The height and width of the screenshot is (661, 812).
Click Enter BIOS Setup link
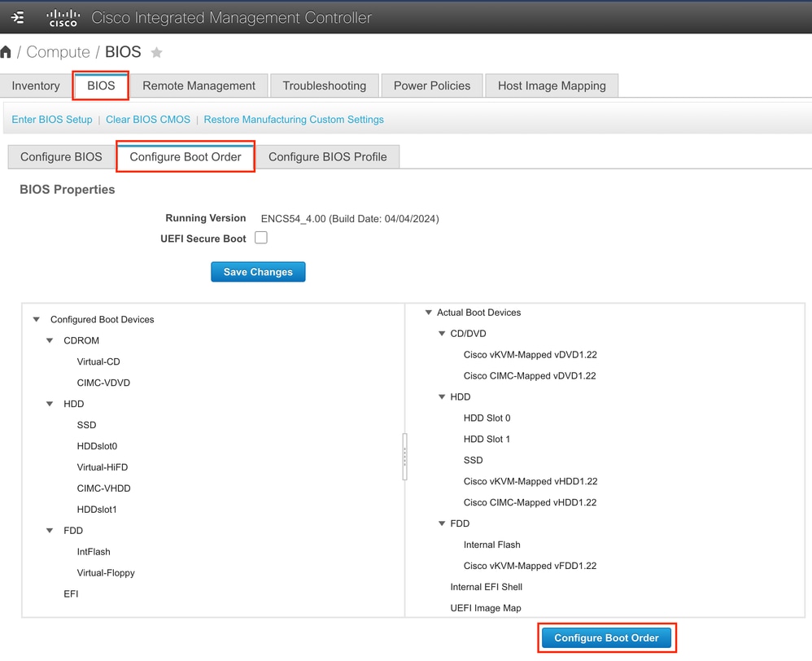pos(52,120)
